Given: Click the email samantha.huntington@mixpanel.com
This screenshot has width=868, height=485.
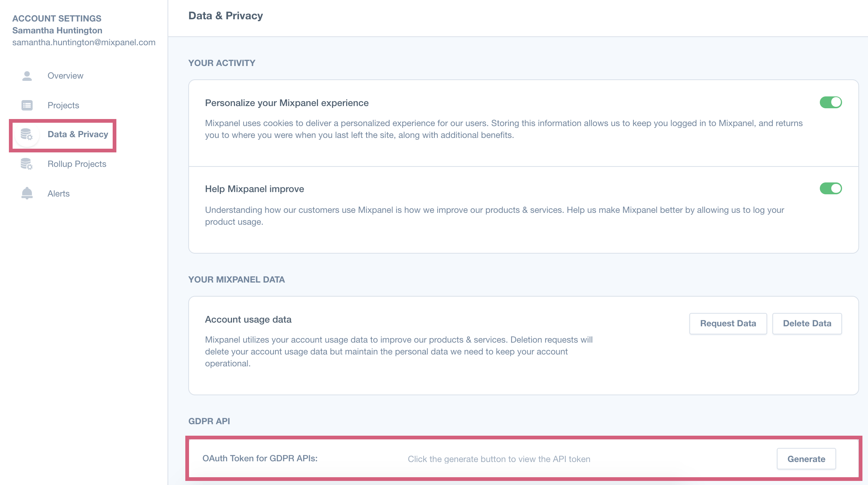Looking at the screenshot, I should pyautogui.click(x=84, y=42).
